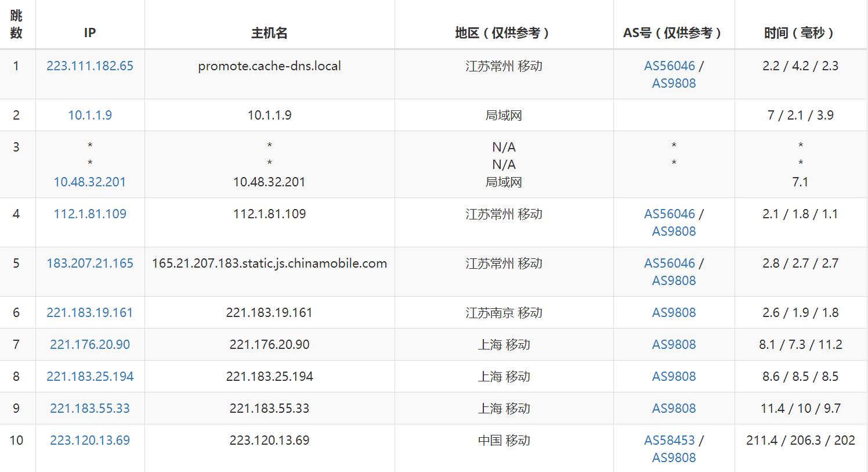The height and width of the screenshot is (472, 868).
Task: Select hostname promote.cache-dns.local
Action: (269, 66)
